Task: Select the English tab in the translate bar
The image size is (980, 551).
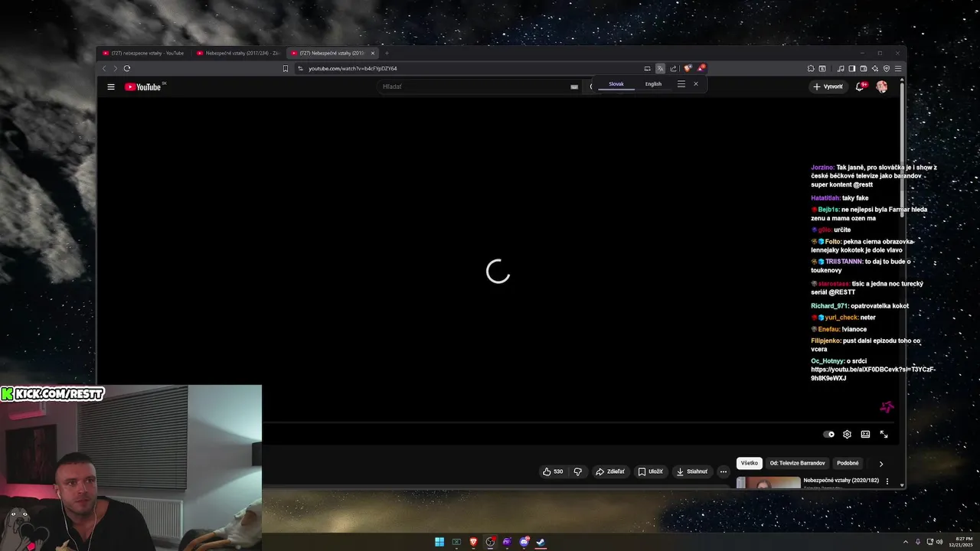Action: 653,84
